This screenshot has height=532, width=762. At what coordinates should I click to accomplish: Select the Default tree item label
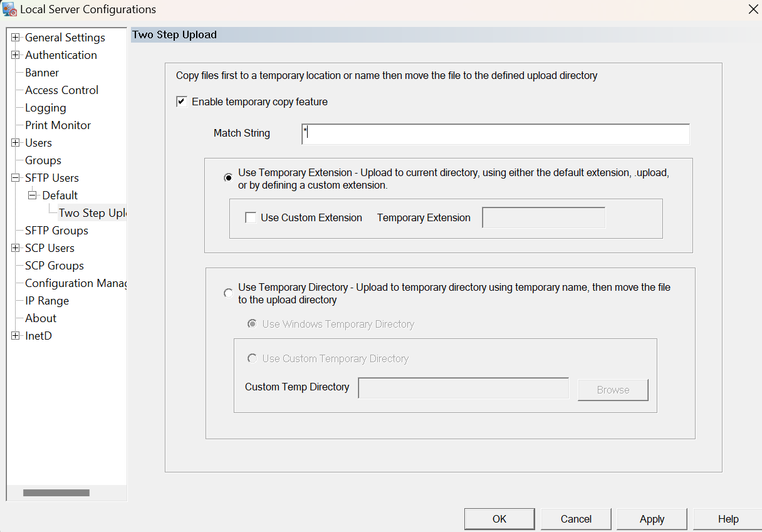click(60, 196)
